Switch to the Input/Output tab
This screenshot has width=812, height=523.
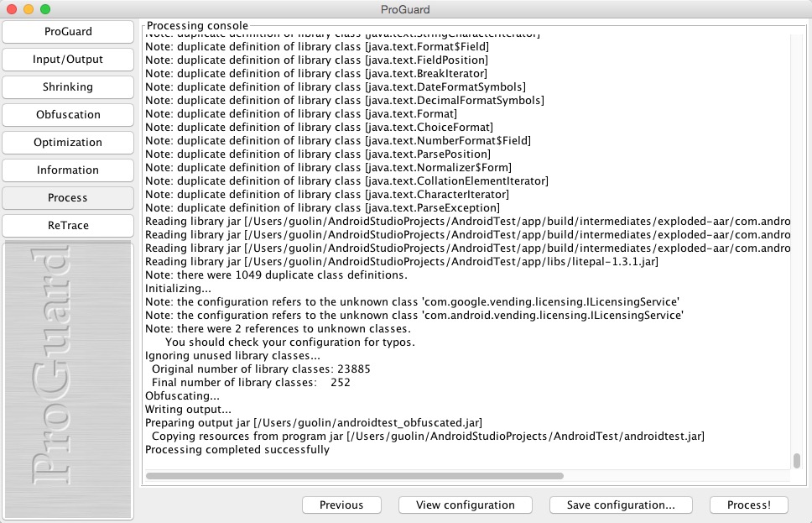[x=68, y=59]
